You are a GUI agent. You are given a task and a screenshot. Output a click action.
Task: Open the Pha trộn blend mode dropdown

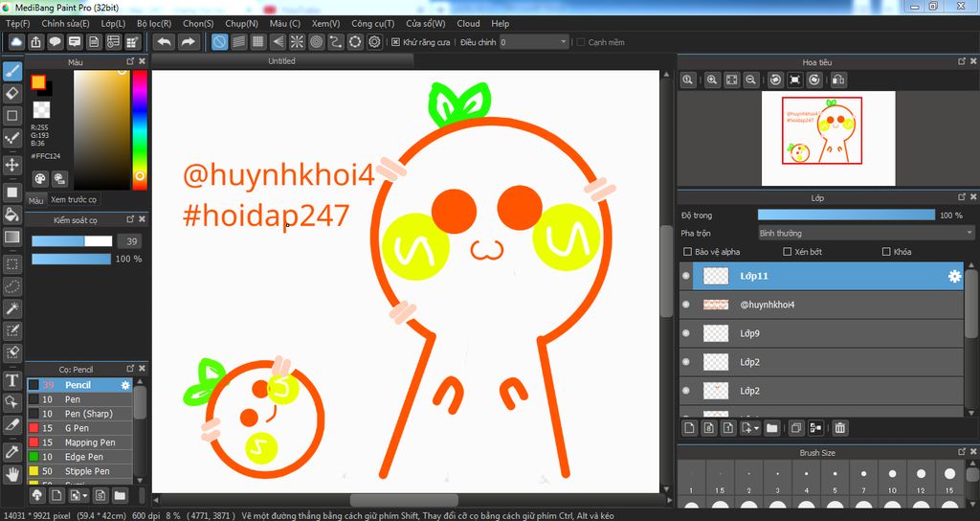click(865, 233)
